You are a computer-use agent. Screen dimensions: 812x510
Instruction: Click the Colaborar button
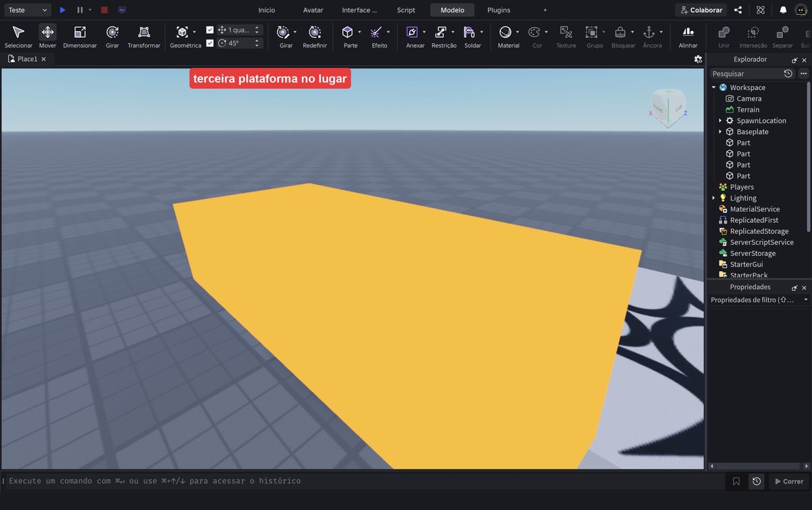pos(701,10)
